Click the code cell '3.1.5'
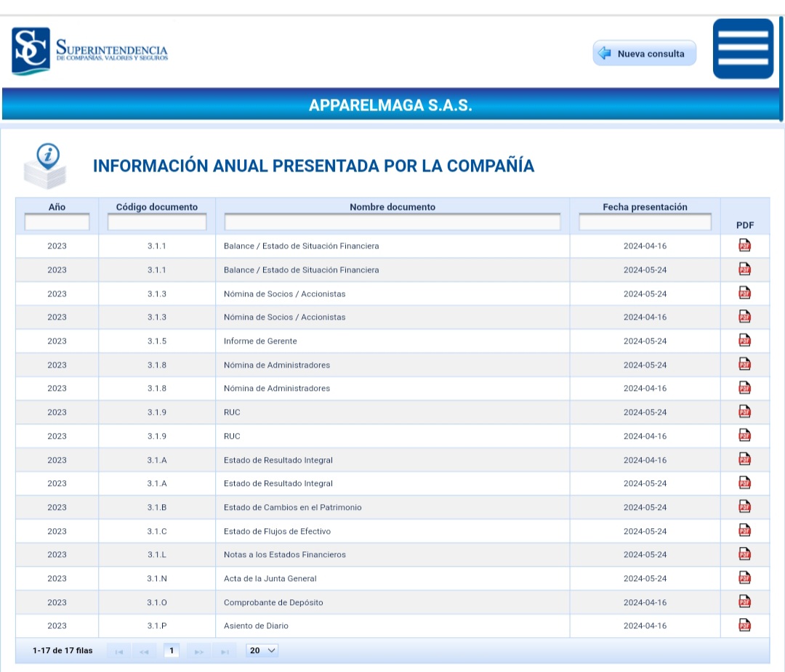 (157, 341)
